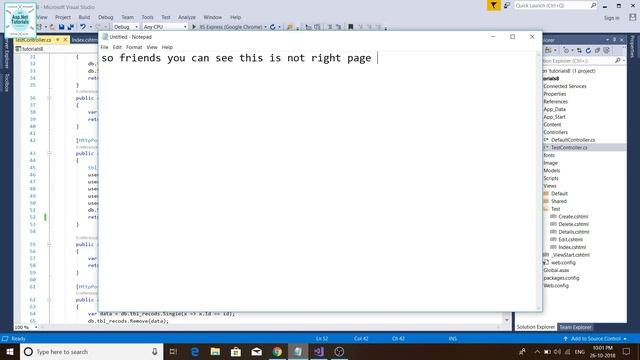Switch to Solution Explorer bottom tab

point(536,327)
